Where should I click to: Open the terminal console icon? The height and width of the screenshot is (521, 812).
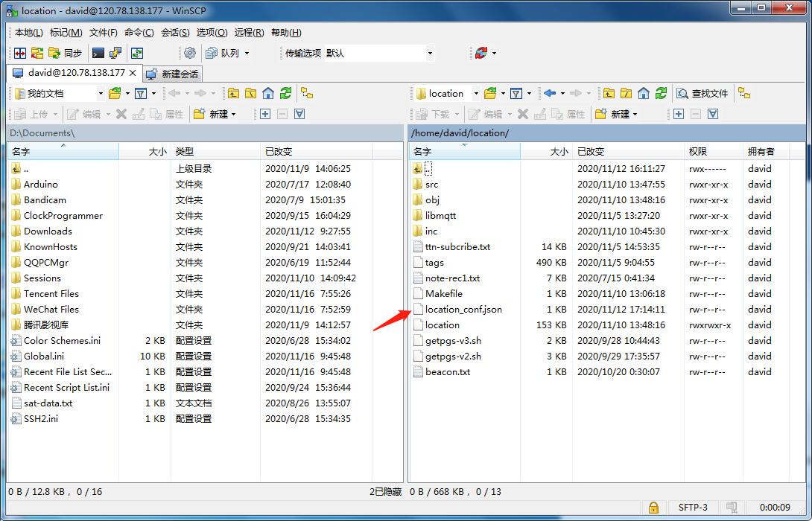(x=98, y=53)
